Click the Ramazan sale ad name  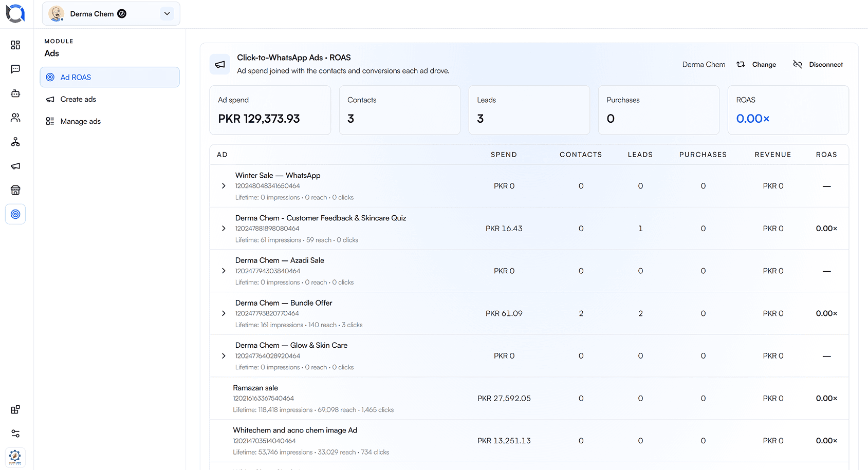255,388
